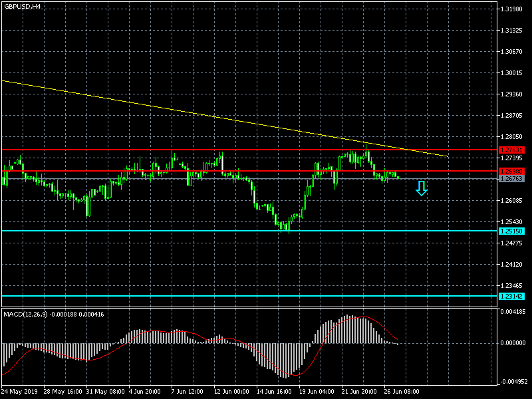The image size is (532, 399).
Task: Click the 1.28050 price scale value
Action: [x=511, y=137]
